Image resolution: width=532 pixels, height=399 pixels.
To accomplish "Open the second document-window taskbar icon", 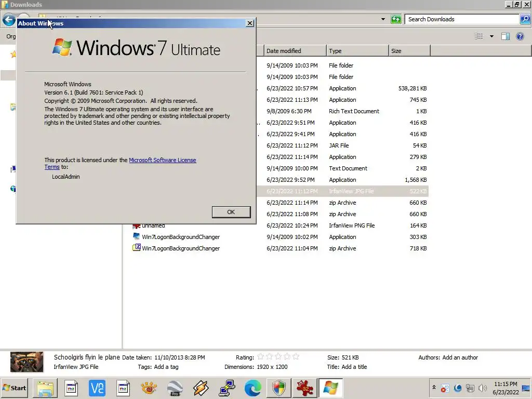I will pos(123,388).
